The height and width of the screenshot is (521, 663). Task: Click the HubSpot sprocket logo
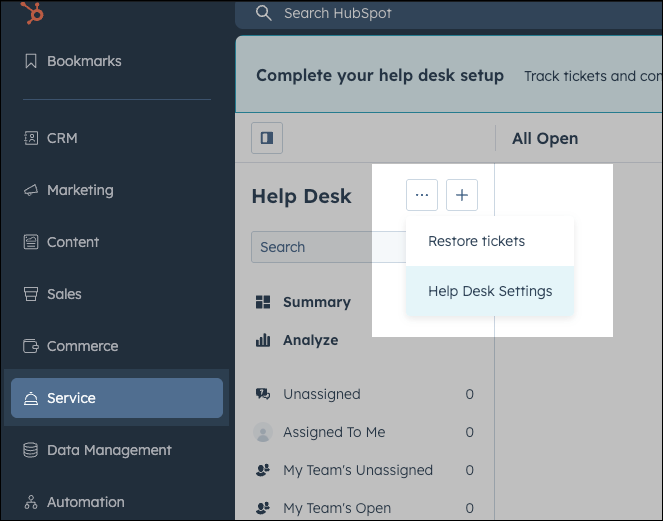tap(33, 13)
